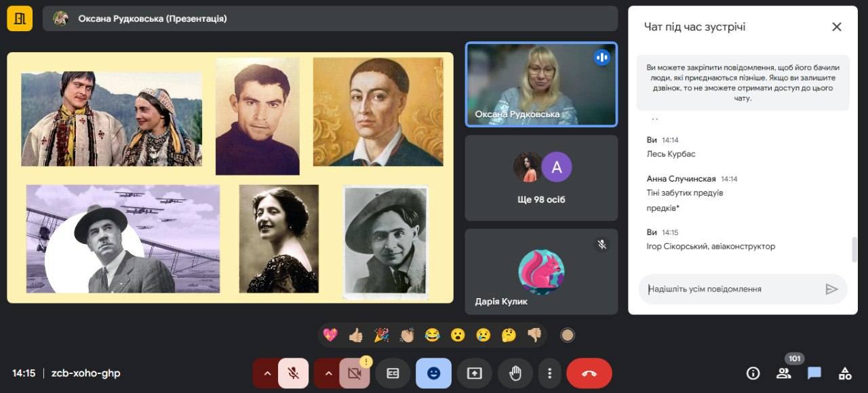This screenshot has height=393, width=868.
Task: Expand audio settings arrow beside microphone
Action: pyautogui.click(x=267, y=373)
